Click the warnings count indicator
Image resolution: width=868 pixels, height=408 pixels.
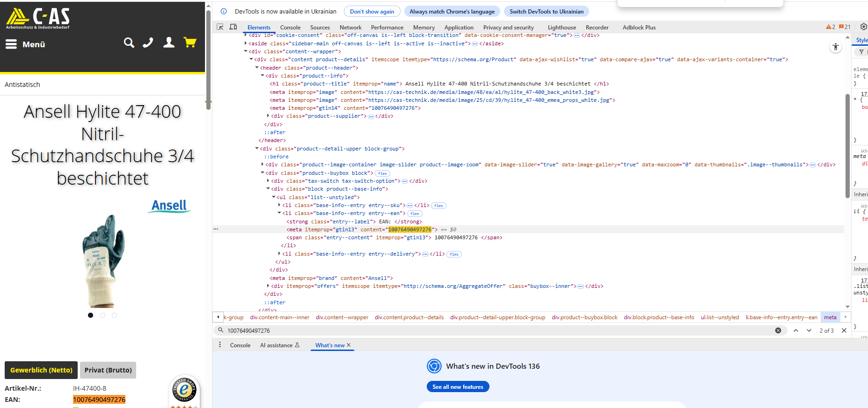coord(831,27)
